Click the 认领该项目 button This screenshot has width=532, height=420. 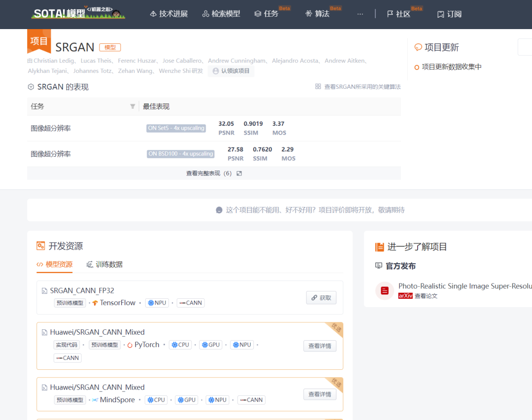231,71
